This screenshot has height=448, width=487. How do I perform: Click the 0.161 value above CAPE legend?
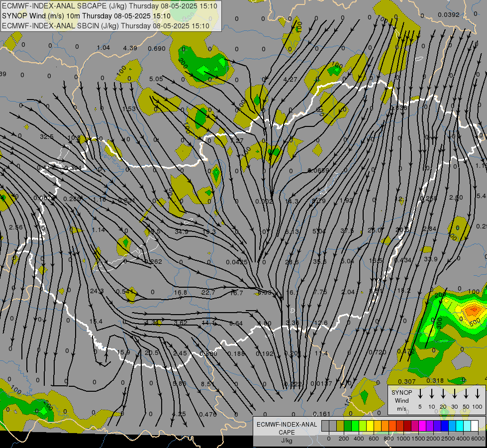pos(321,414)
